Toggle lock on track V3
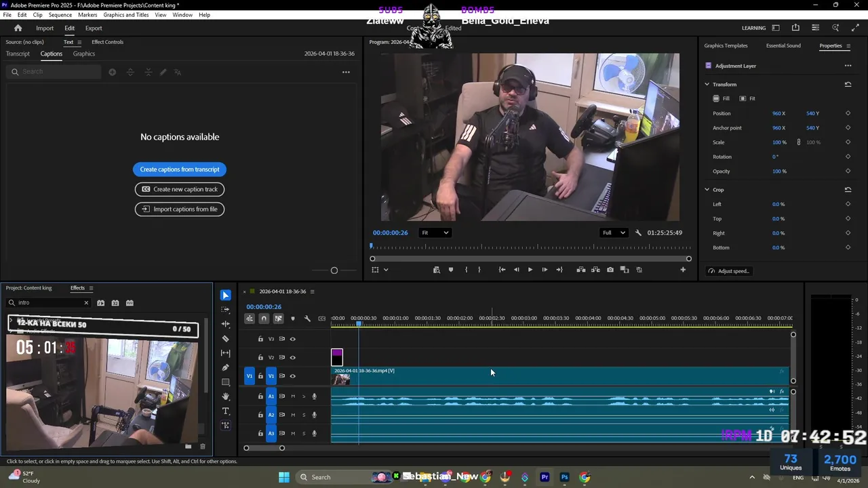The image size is (868, 488). 260,339
